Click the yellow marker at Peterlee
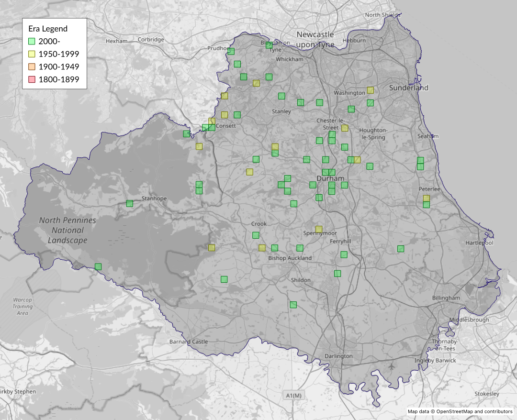The width and height of the screenshot is (517, 420). pyautogui.click(x=426, y=198)
